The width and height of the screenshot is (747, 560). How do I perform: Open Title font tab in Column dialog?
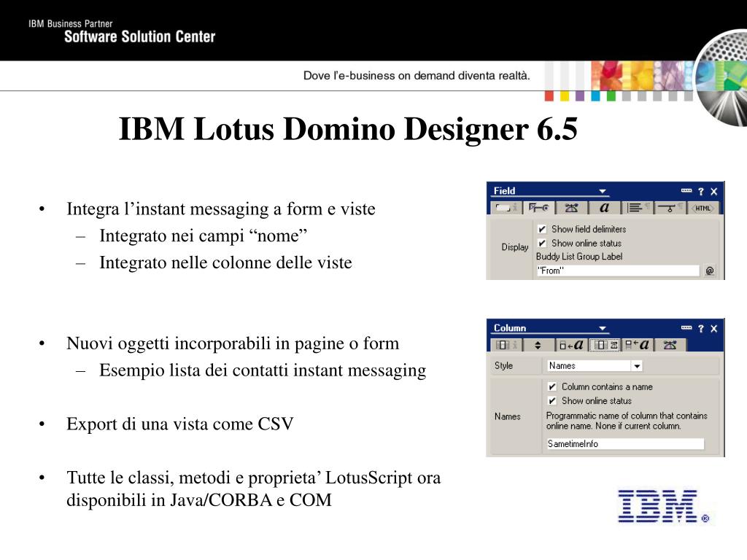[638, 345]
